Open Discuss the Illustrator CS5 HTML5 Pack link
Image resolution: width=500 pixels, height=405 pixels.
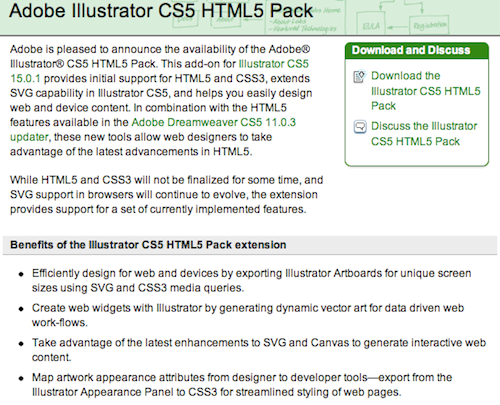[x=424, y=134]
